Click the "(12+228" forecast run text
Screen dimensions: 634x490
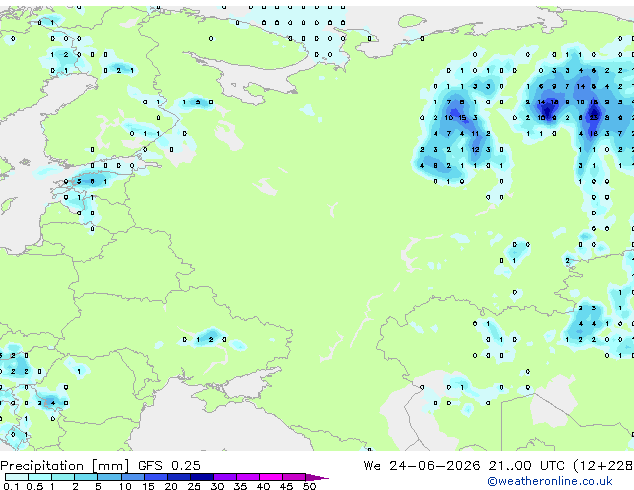(x=603, y=466)
